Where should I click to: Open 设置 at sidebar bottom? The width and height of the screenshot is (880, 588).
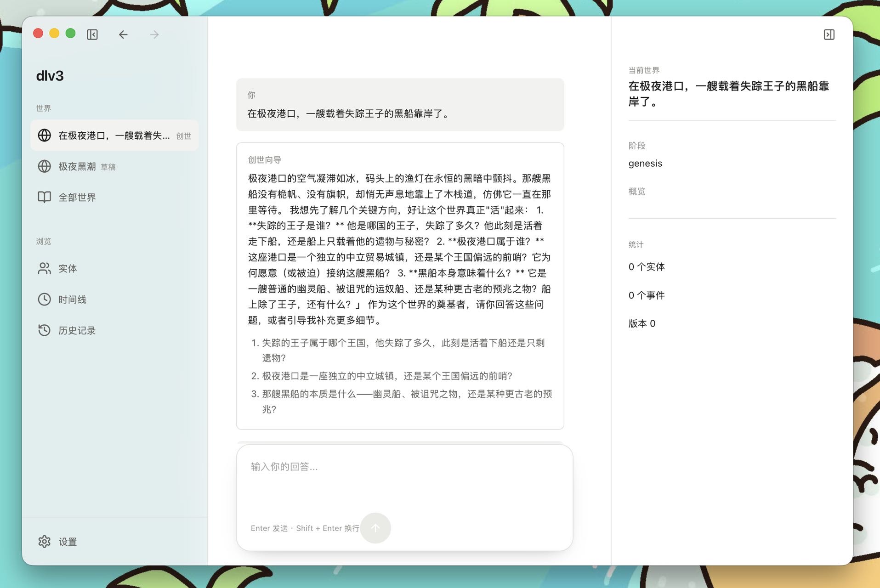(x=114, y=542)
